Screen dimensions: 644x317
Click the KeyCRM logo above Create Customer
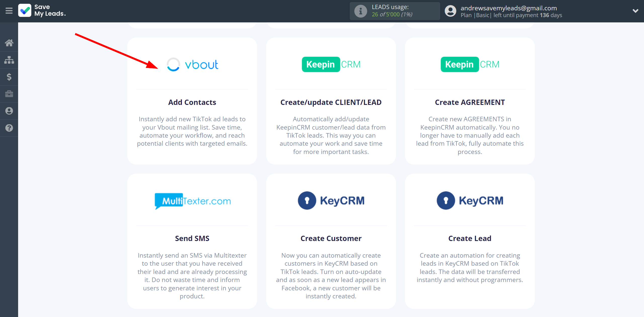(331, 201)
